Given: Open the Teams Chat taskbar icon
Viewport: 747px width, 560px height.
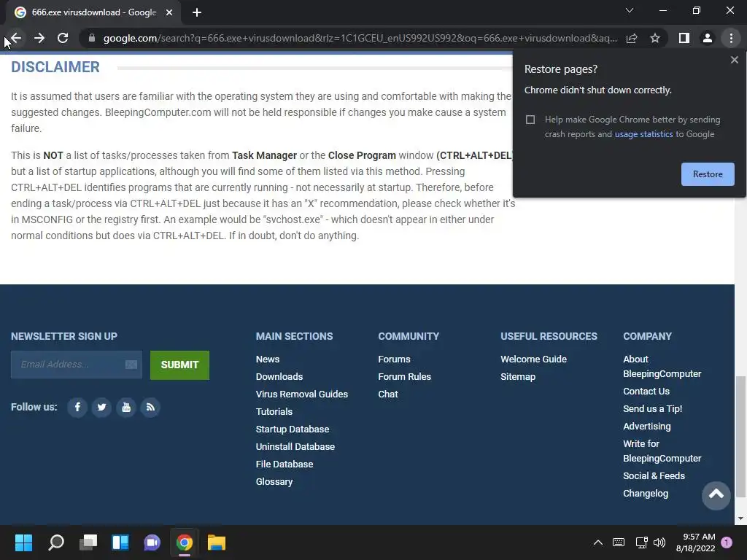Looking at the screenshot, I should [152, 542].
